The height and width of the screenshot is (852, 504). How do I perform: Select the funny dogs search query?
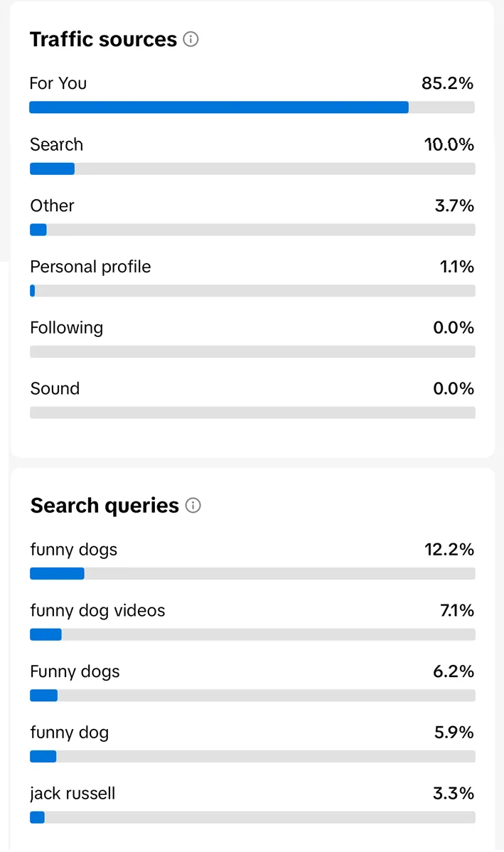point(73,549)
